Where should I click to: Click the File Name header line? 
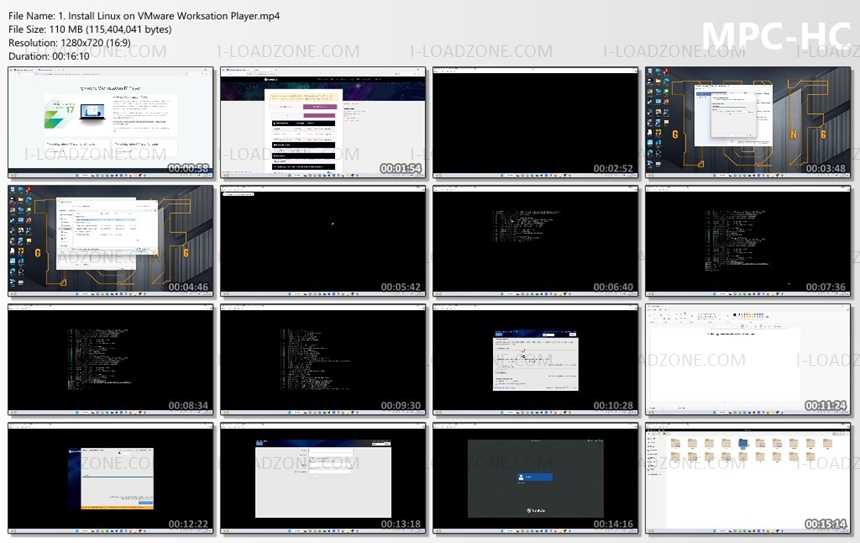click(144, 16)
